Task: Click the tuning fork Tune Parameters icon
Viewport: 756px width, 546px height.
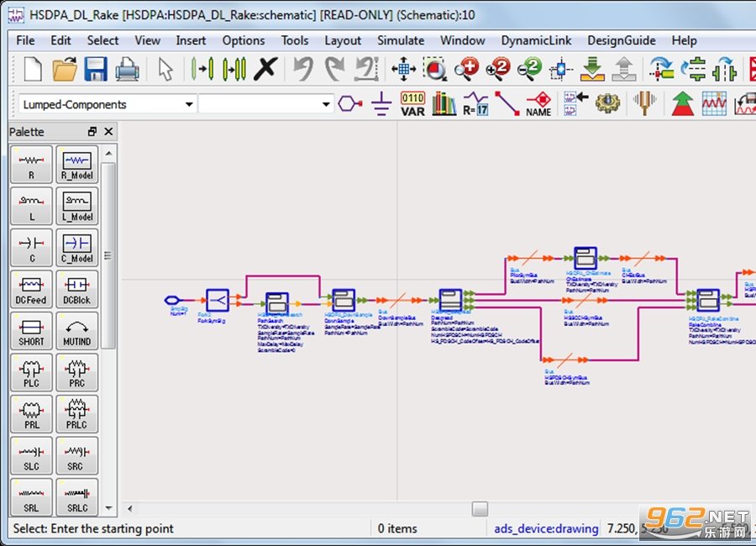Action: [644, 103]
